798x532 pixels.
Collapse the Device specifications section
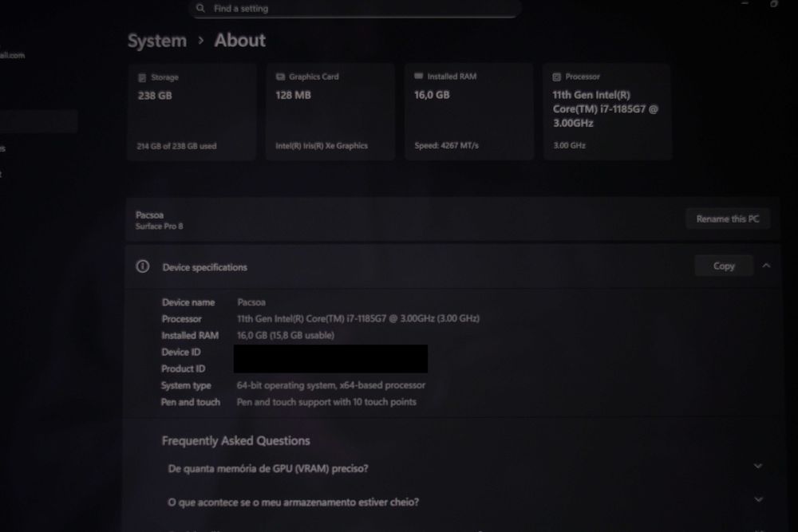(766, 266)
